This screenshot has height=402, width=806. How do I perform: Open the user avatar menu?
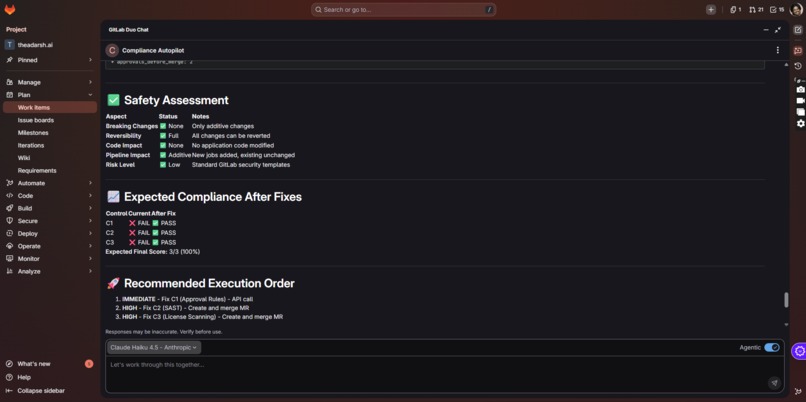point(796,9)
